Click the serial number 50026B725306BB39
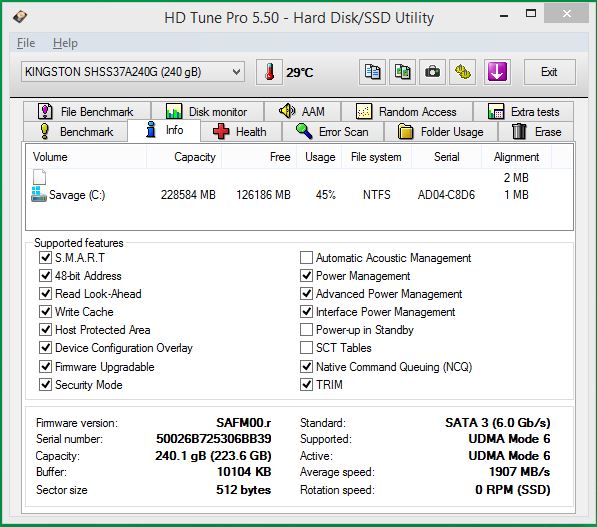 click(214, 439)
